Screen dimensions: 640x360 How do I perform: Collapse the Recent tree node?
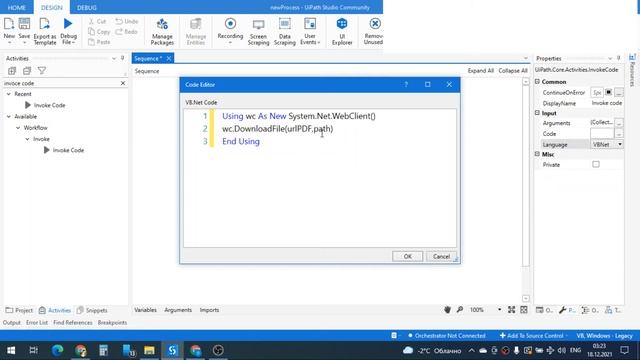coord(9,94)
